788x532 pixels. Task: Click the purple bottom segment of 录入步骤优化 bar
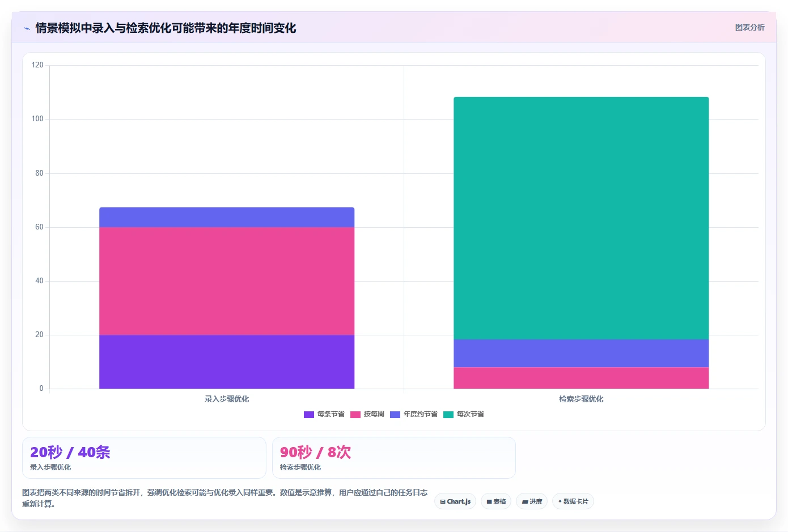point(227,362)
